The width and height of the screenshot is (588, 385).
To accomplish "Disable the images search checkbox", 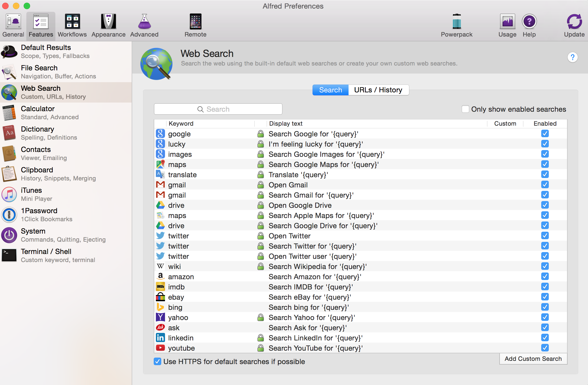I will 545,154.
